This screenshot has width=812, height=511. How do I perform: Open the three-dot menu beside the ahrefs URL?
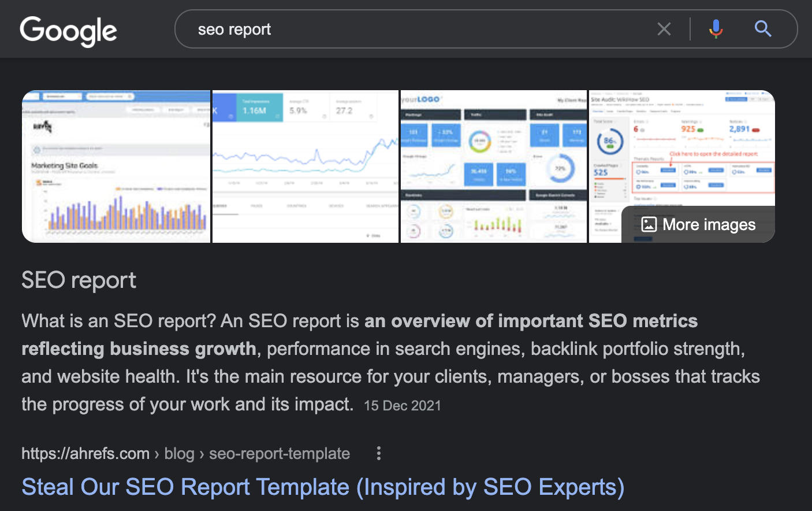(379, 453)
